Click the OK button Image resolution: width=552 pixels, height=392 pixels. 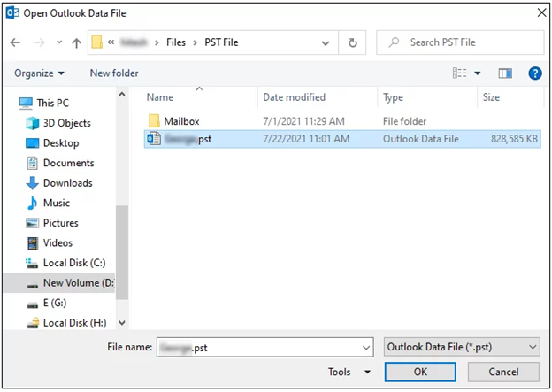coord(420,372)
